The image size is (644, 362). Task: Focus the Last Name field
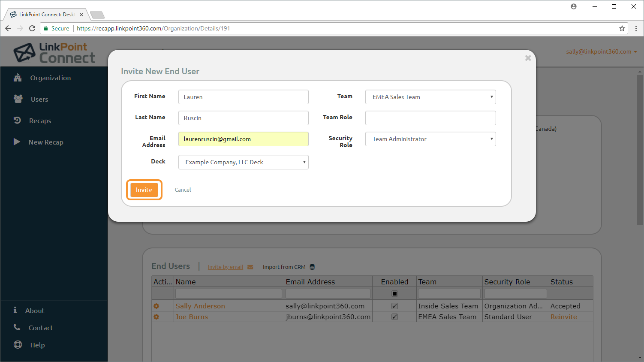pos(244,118)
